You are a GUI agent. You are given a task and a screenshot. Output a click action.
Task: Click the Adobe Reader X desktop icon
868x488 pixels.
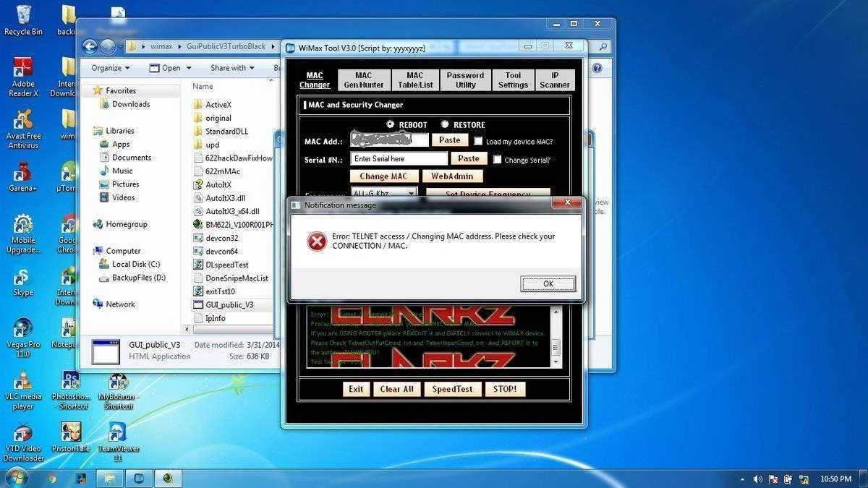[23, 77]
